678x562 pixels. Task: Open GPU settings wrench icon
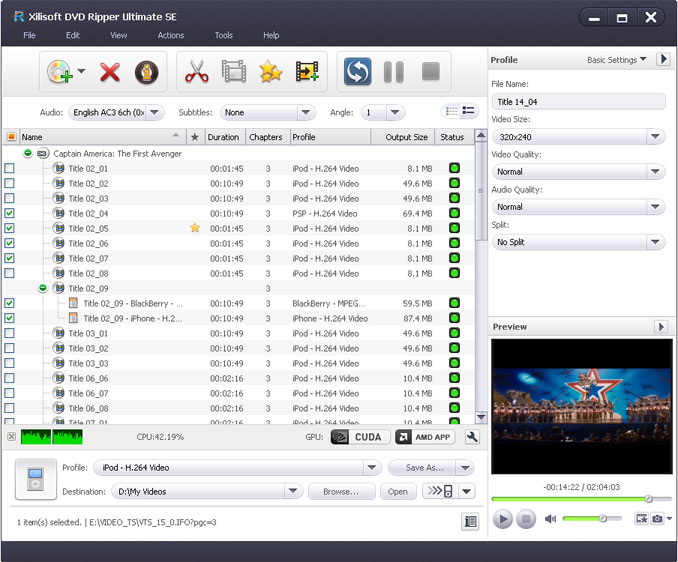click(x=472, y=437)
